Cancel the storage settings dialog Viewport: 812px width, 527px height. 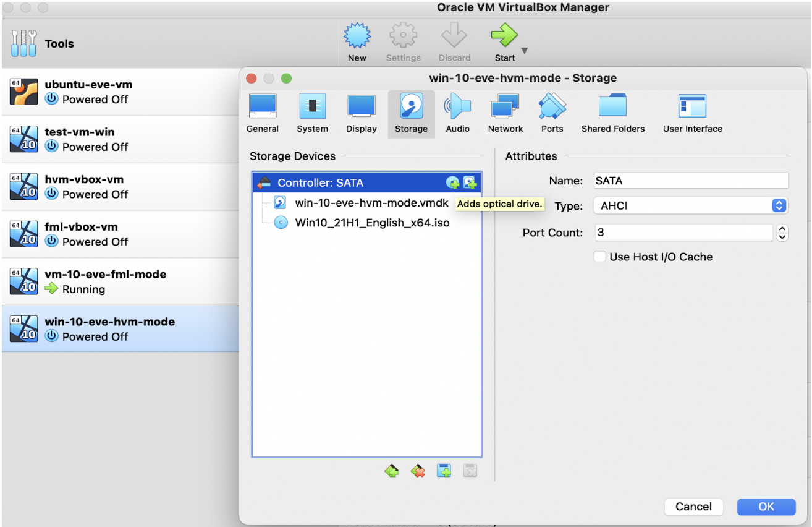pos(693,507)
